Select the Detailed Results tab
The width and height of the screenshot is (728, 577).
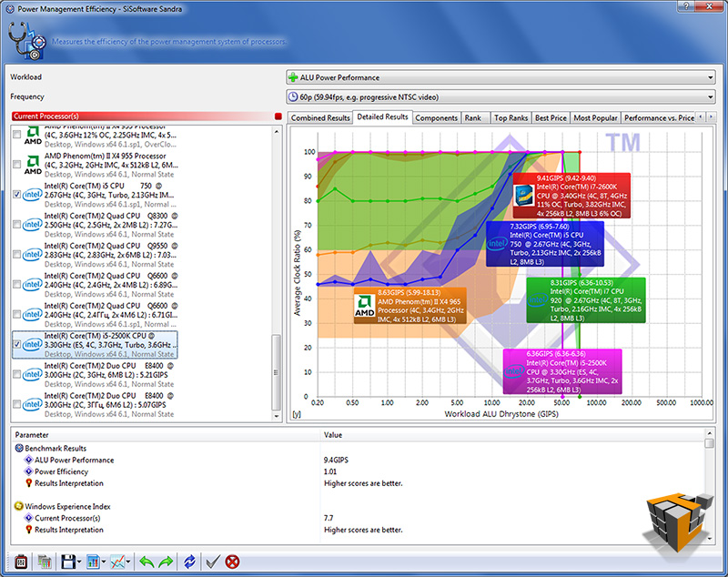pyautogui.click(x=382, y=117)
